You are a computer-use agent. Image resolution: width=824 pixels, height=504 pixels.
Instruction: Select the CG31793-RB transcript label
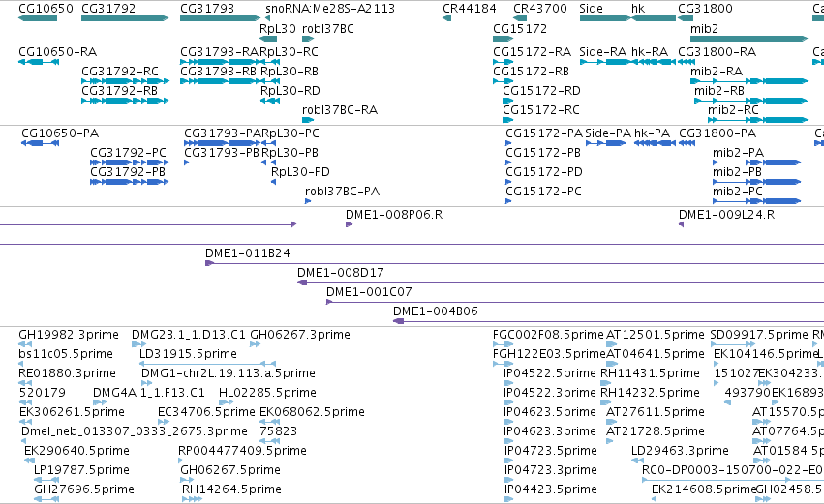pyautogui.click(x=219, y=72)
